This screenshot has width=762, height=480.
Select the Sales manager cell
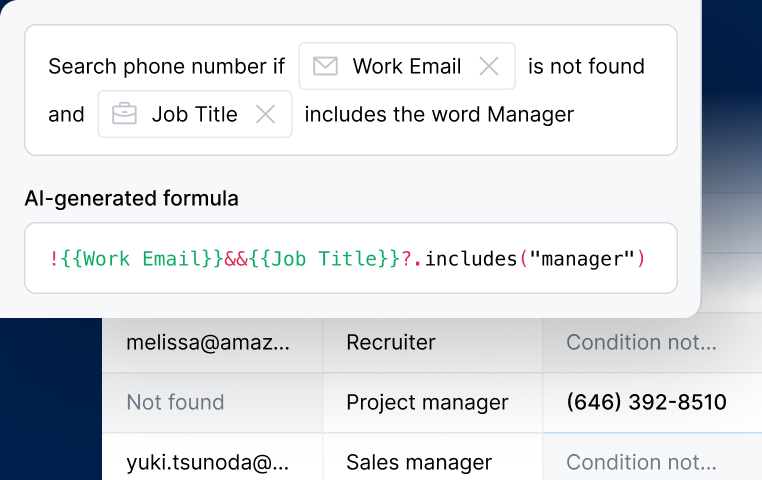point(419,462)
